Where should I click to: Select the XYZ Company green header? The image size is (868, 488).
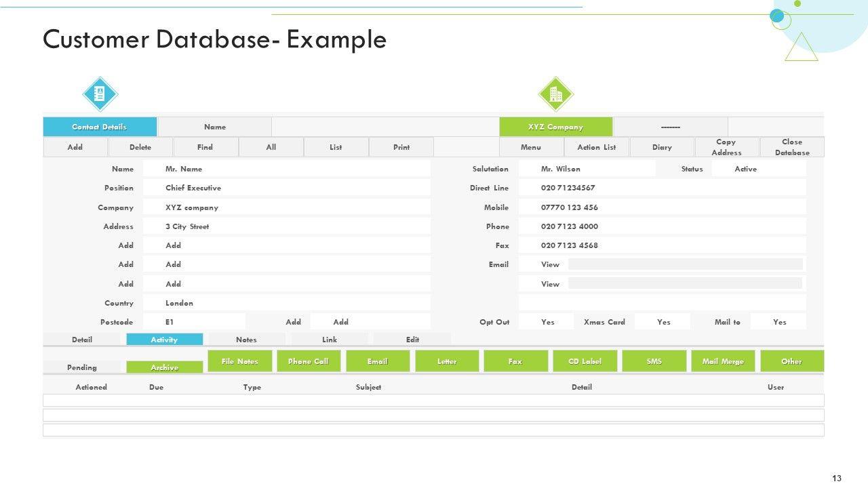tap(555, 127)
